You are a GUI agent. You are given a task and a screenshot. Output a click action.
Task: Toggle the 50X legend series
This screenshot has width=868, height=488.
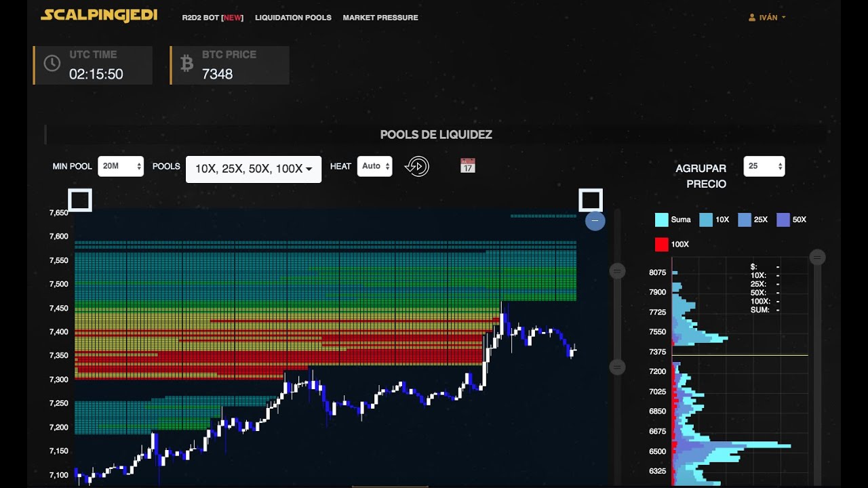click(x=791, y=220)
